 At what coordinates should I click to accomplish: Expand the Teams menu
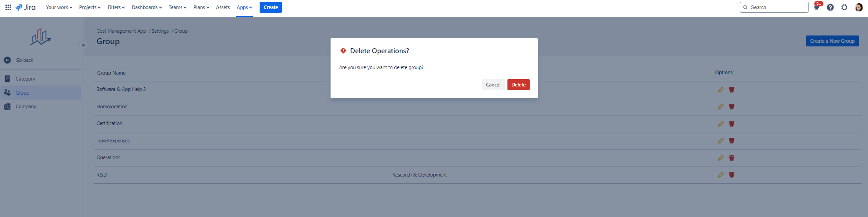177,7
